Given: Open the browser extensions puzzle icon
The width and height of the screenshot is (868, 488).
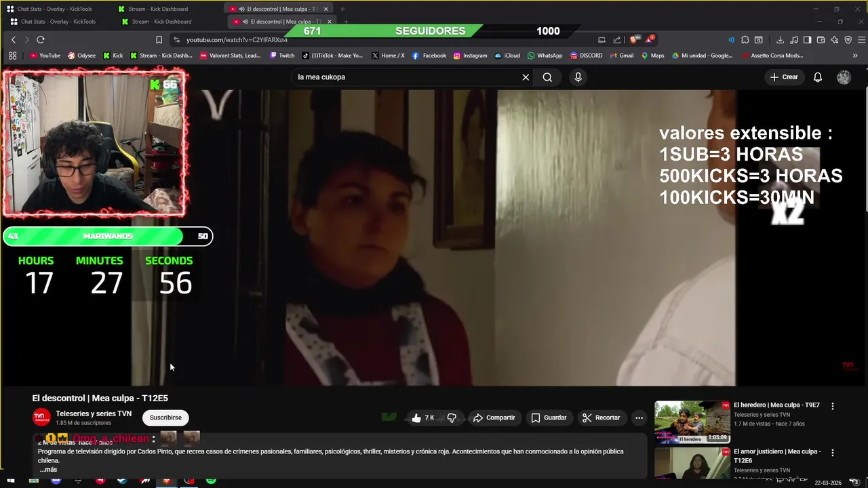Looking at the screenshot, I should (745, 40).
